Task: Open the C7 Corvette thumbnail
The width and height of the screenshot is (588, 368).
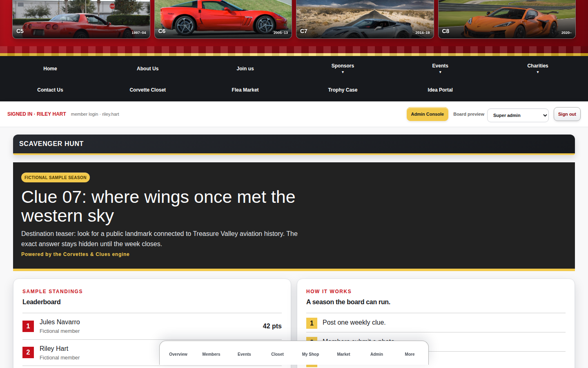Action: [365, 19]
